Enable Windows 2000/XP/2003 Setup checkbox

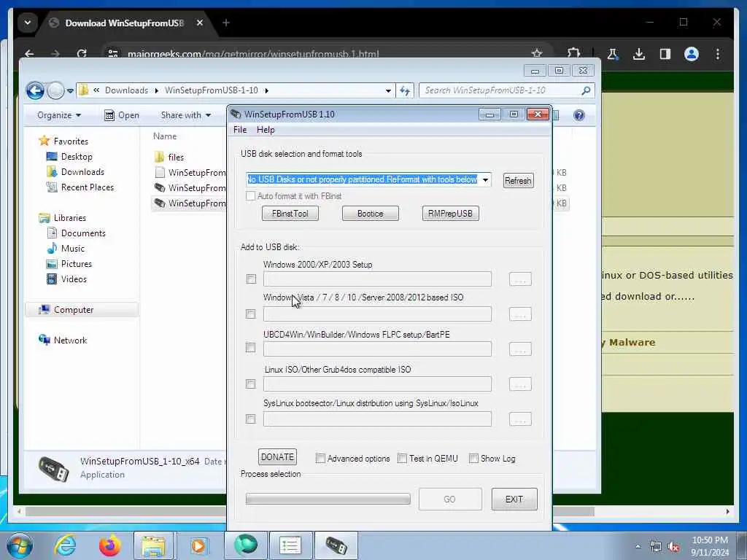(251, 279)
